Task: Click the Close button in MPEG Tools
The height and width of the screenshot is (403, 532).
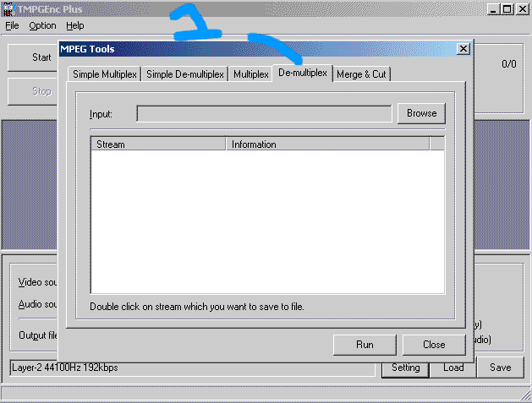Action: pyautogui.click(x=434, y=345)
